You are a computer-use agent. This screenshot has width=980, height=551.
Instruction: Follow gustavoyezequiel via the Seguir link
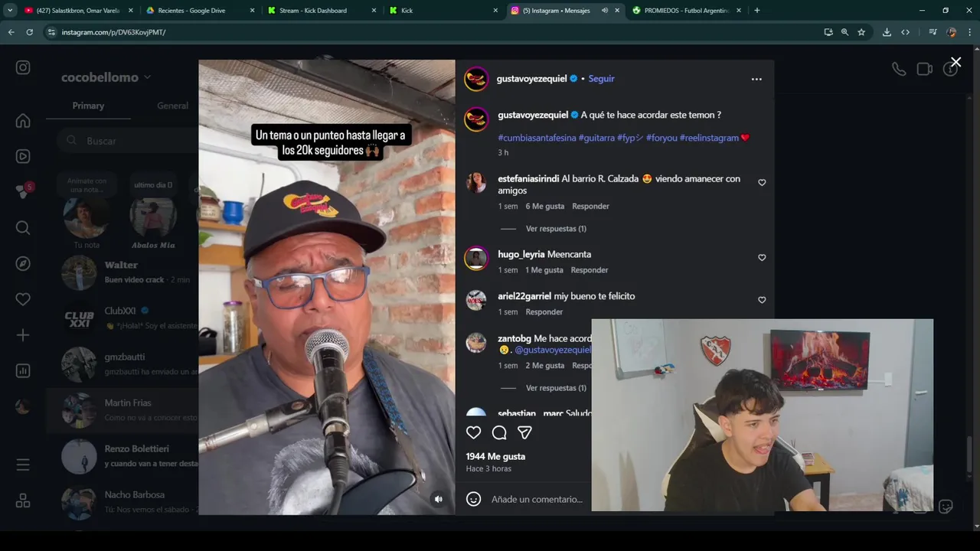tap(601, 79)
